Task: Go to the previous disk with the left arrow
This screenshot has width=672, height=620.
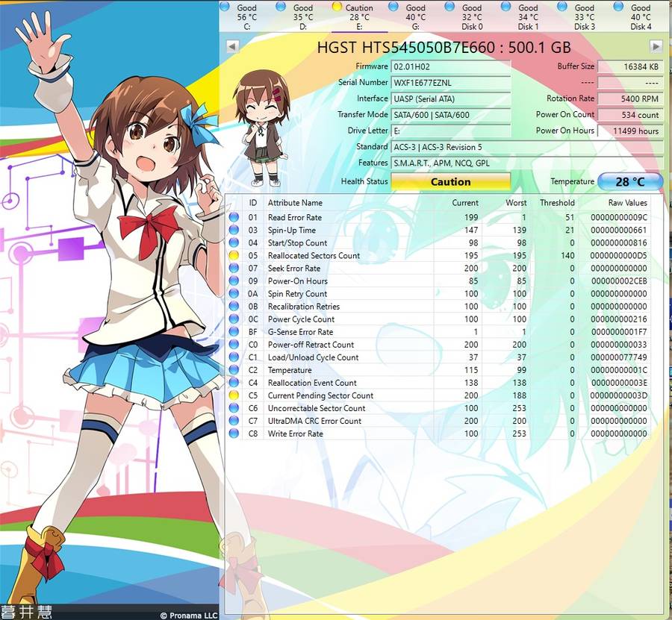Action: 232,47
